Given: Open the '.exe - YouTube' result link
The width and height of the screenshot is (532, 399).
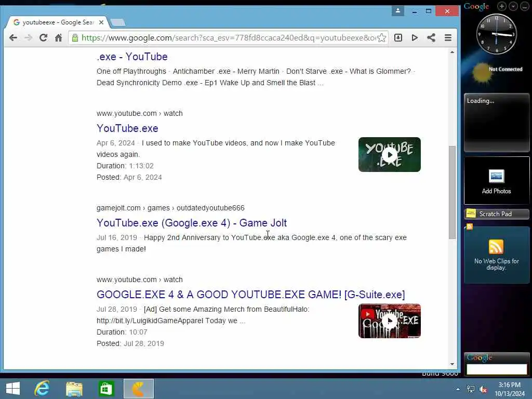Looking at the screenshot, I should point(132,57).
